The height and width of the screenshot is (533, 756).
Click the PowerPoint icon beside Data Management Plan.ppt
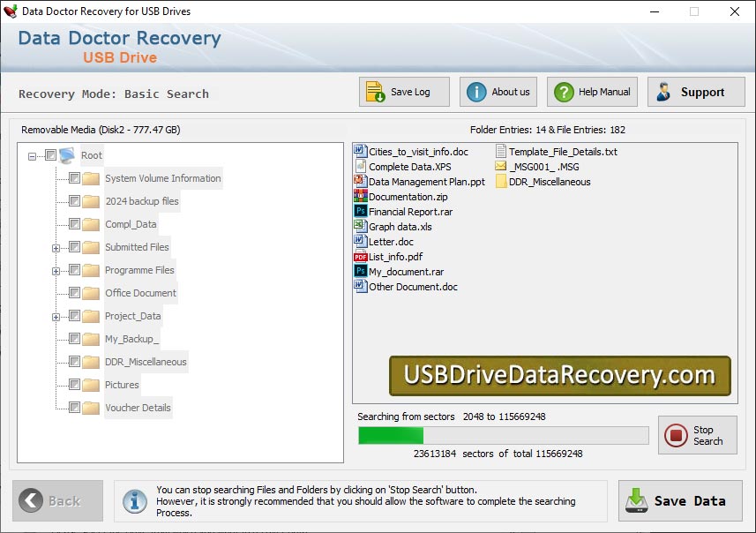[x=361, y=182]
